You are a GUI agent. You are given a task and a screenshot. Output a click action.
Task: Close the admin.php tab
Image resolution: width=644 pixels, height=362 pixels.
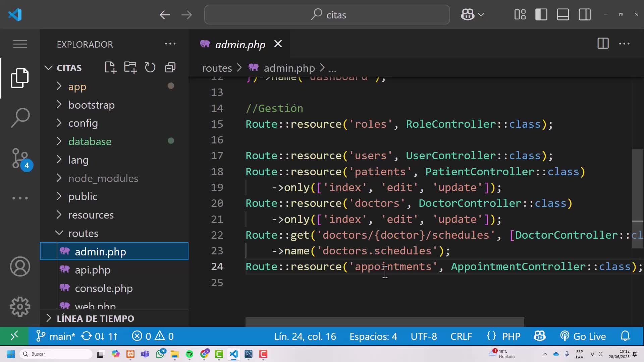tap(278, 44)
